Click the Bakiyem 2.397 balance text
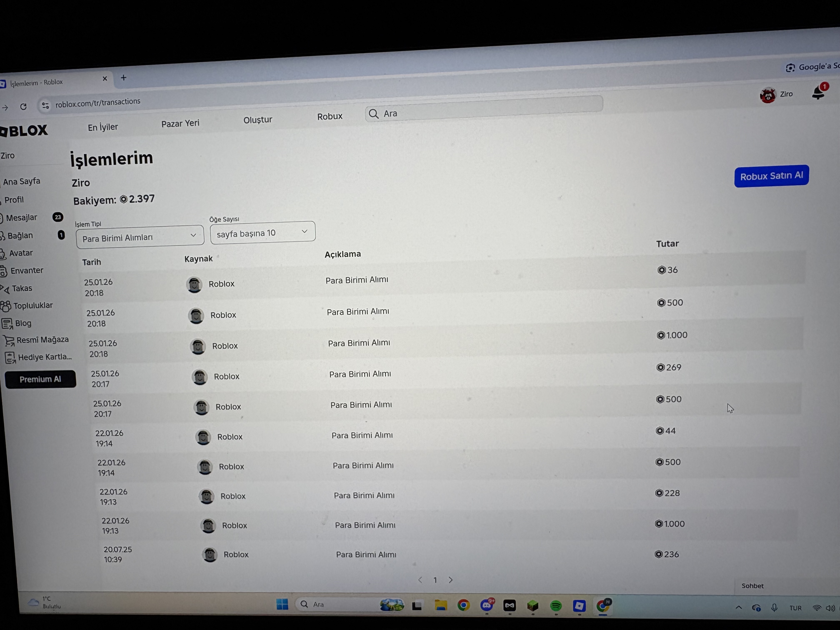Image resolution: width=840 pixels, height=630 pixels. coord(114,200)
